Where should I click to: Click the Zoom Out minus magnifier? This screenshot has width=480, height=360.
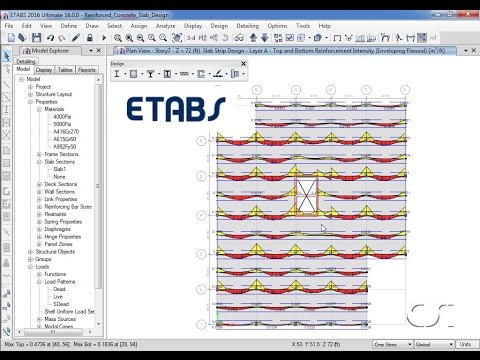coord(163,38)
